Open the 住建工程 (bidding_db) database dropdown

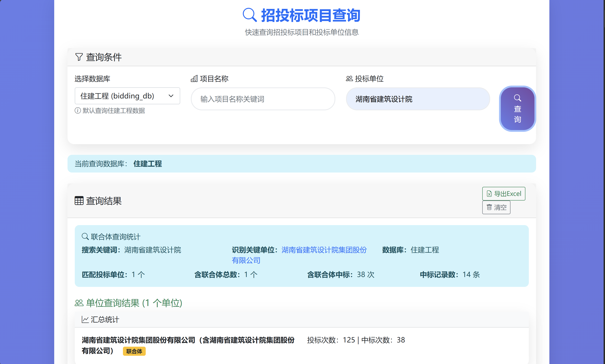click(127, 96)
